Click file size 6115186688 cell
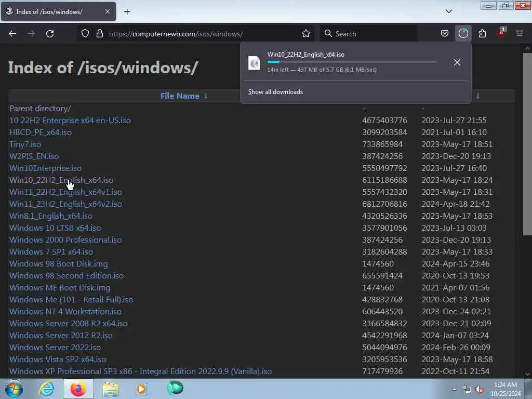532x399 pixels. (385, 180)
